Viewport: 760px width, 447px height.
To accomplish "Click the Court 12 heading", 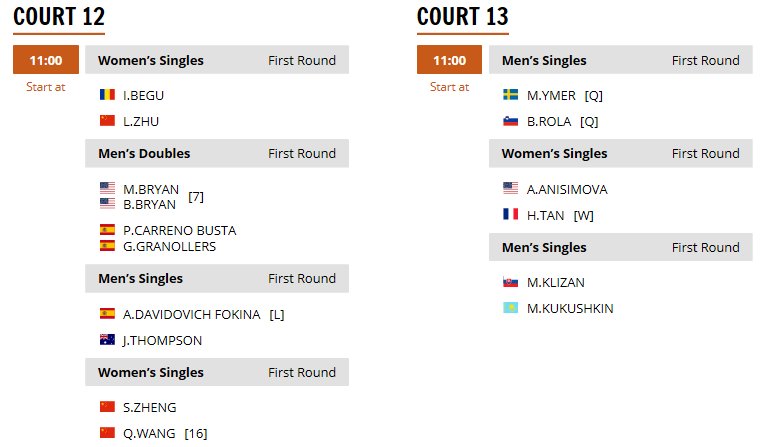I will point(59,17).
